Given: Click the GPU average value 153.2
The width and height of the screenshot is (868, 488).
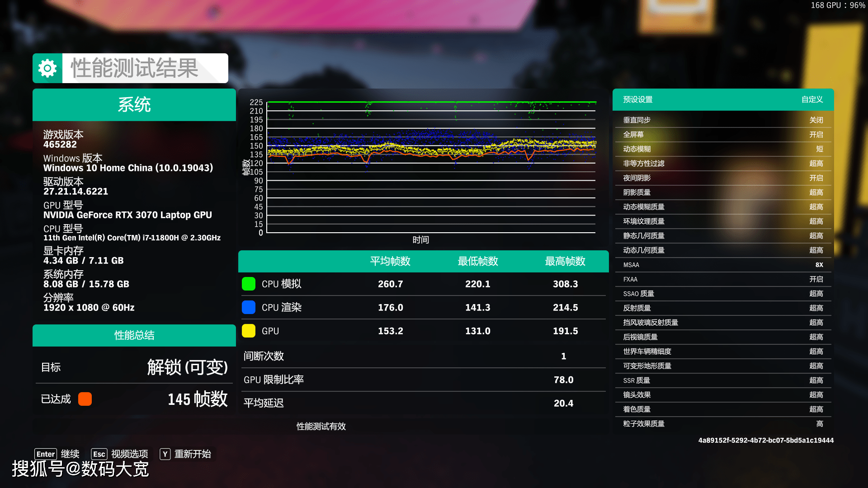Looking at the screenshot, I should tap(390, 331).
